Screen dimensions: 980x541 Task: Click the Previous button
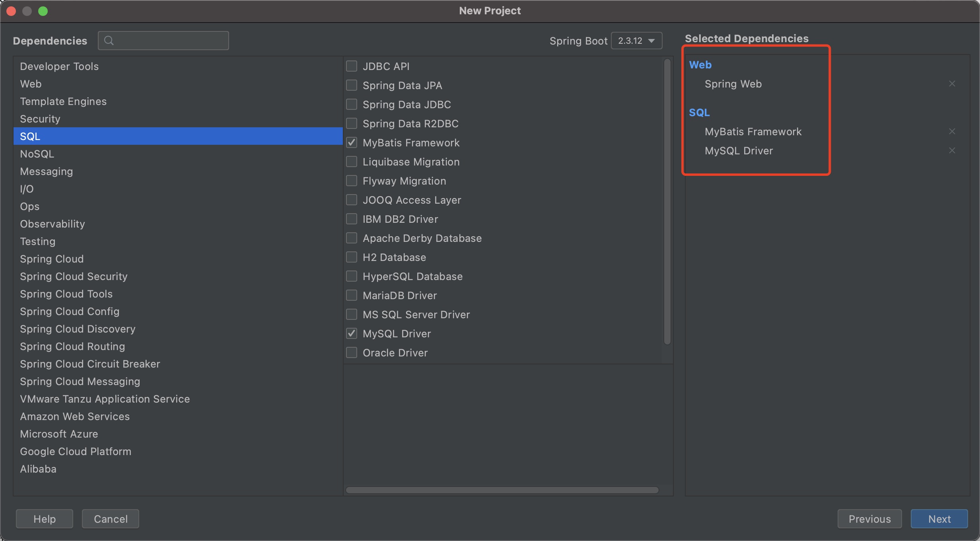point(869,519)
